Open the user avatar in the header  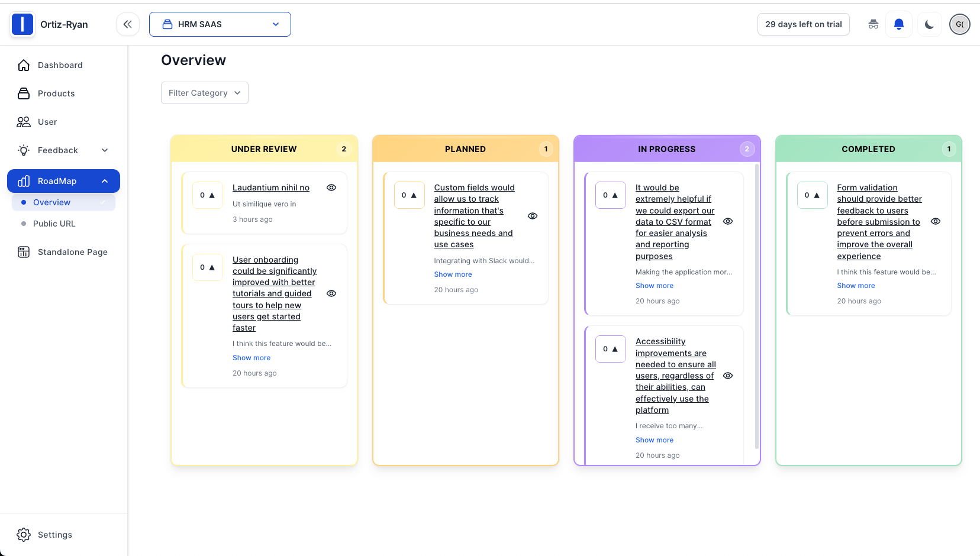[959, 24]
